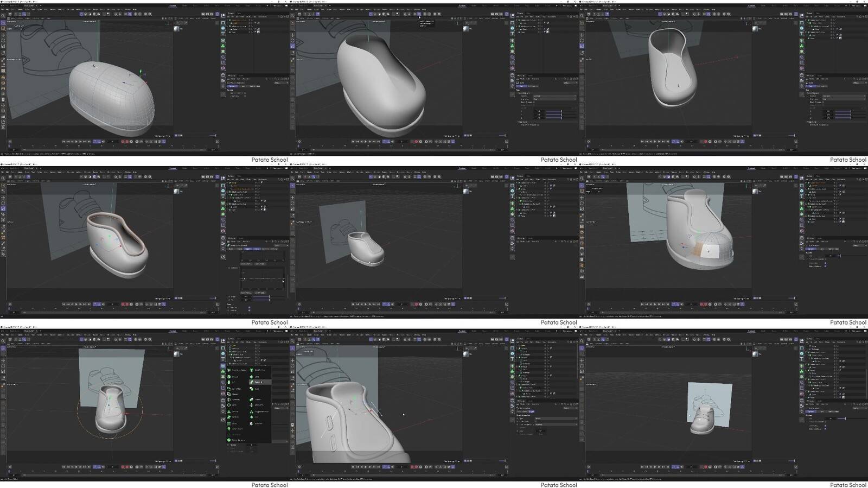Adjust the blue slider in the open-top shoe close-up attributes
868x488 pixels.
(x=553, y=111)
